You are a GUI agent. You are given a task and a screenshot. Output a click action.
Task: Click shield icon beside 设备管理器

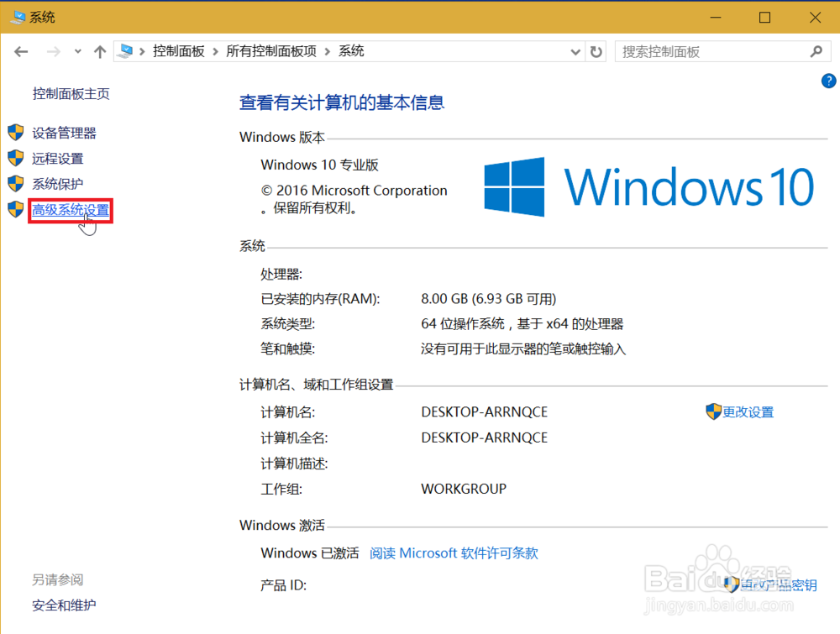(x=16, y=133)
